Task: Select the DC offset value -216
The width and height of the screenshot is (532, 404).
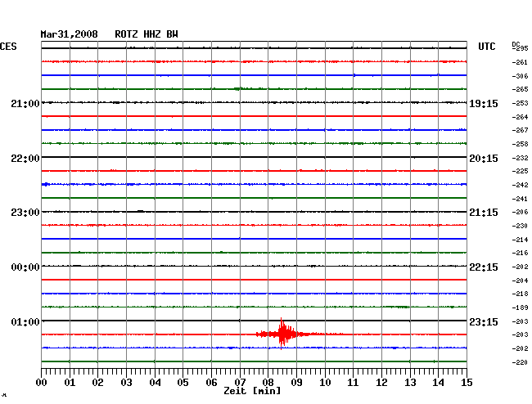Action: [520, 253]
